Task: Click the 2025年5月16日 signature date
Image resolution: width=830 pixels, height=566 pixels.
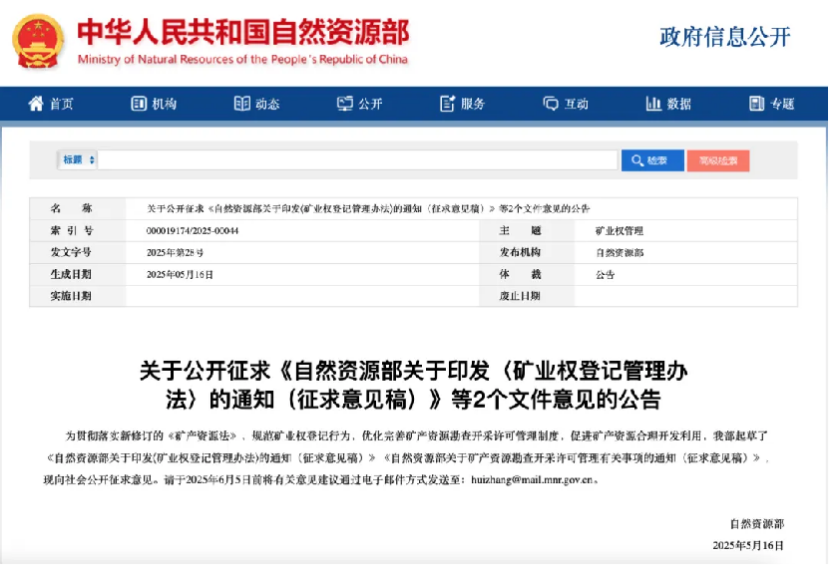Action: point(748,545)
